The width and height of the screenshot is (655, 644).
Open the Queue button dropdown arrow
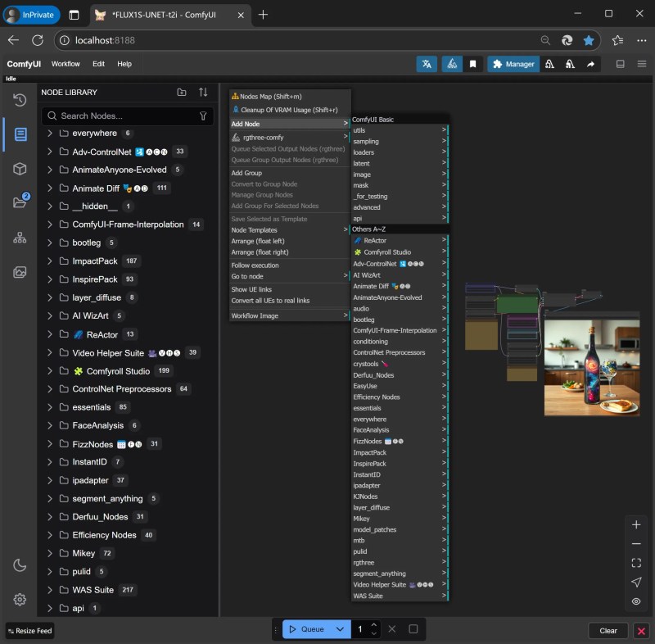click(340, 629)
